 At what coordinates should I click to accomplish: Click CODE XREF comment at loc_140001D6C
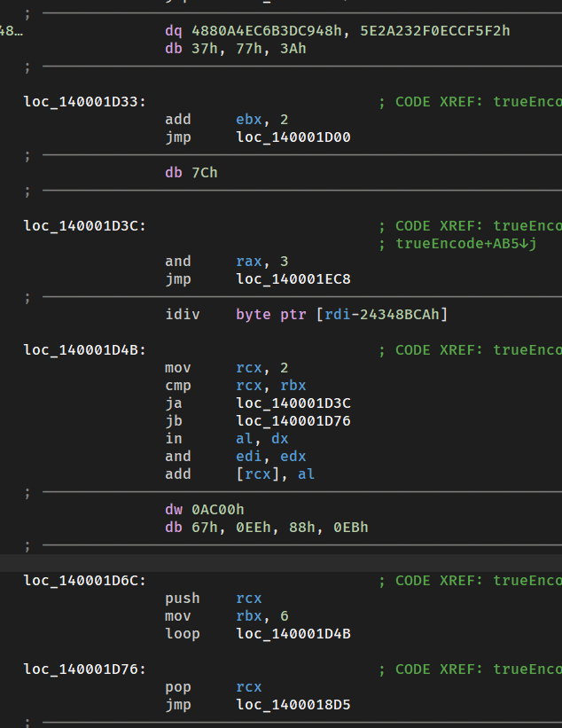pyautogui.click(x=470, y=580)
